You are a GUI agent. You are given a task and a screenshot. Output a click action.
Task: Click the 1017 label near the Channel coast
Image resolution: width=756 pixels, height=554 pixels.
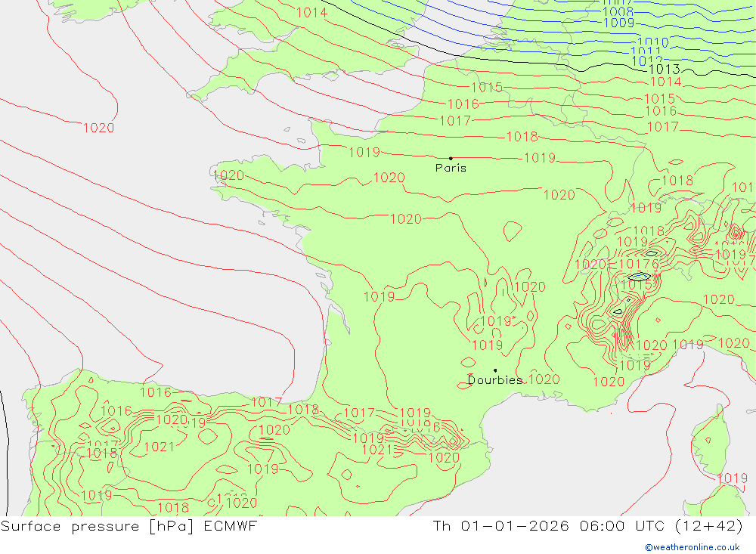pyautogui.click(x=455, y=120)
